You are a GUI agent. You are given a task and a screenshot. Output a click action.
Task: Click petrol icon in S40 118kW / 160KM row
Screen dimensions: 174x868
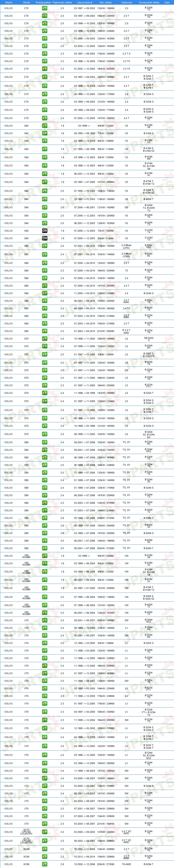(45, 199)
